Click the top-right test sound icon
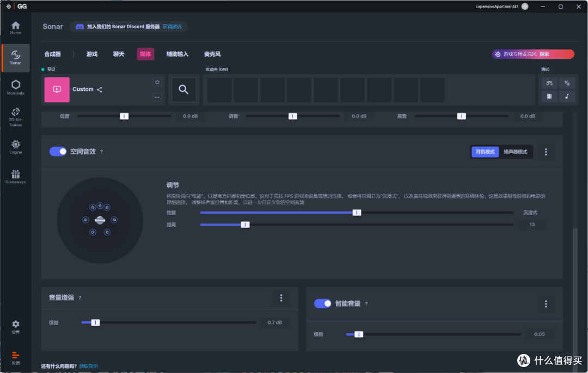Viewport: 588px width, 373px height. click(567, 83)
